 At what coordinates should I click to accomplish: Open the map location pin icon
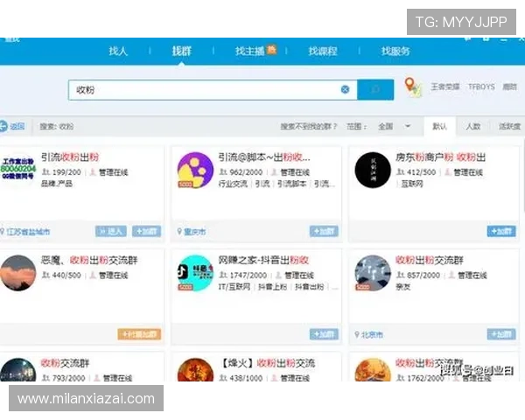click(x=412, y=87)
